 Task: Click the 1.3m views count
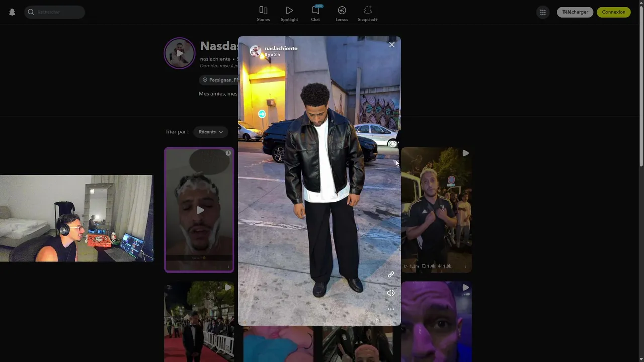pyautogui.click(x=412, y=266)
